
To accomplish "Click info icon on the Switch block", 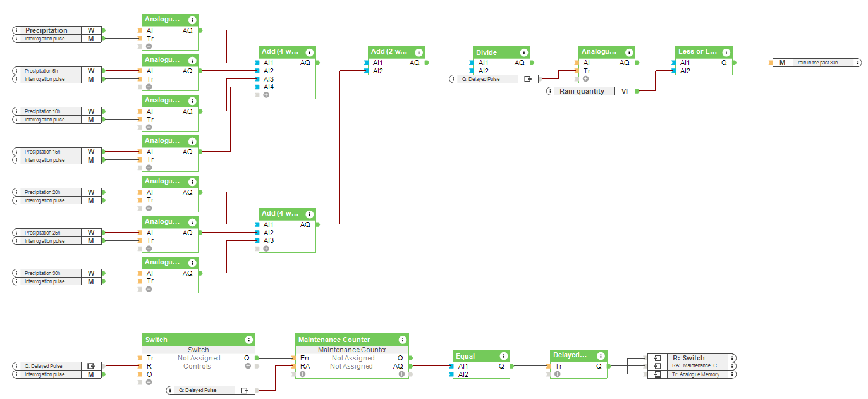I will point(248,340).
